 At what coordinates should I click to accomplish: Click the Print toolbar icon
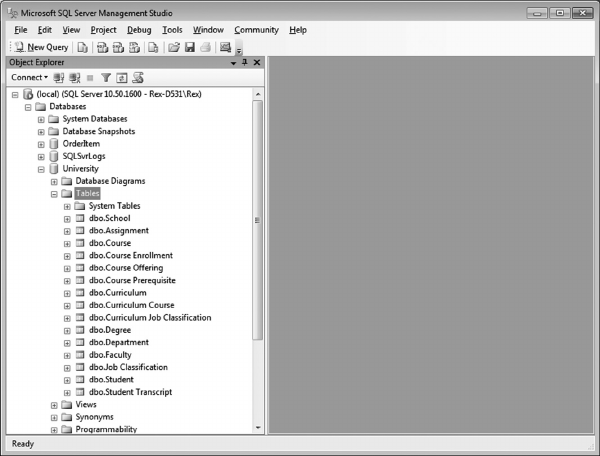point(205,47)
